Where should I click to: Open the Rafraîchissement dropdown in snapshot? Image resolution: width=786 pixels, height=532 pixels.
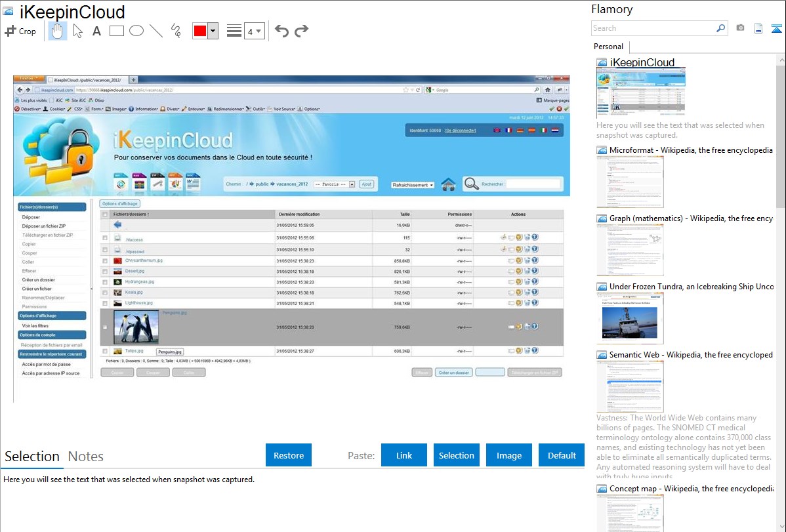(413, 185)
